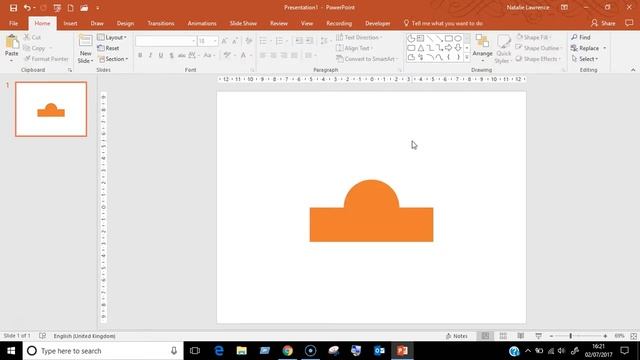Open the Layout dropdown
Viewport: 640px width, 360px height.
[112, 37]
